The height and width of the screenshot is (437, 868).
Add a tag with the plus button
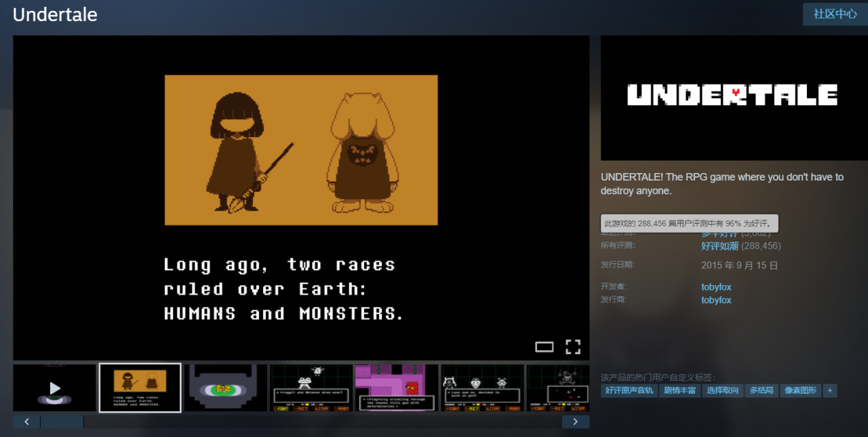[830, 390]
